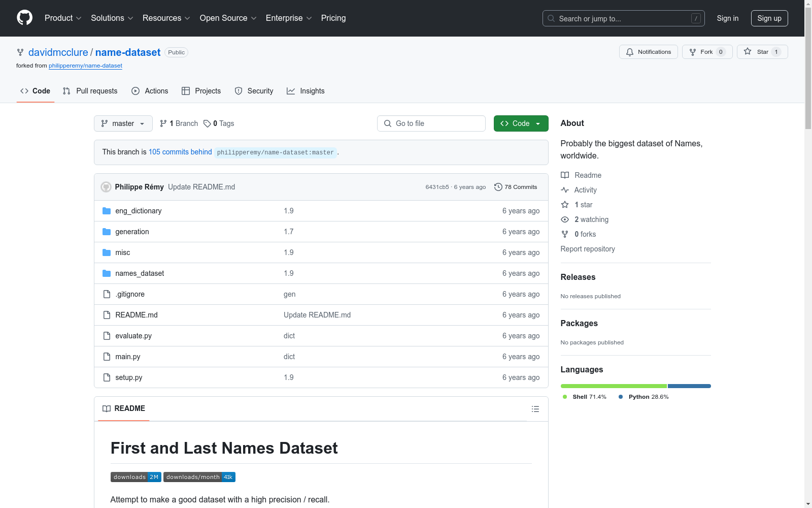Image resolution: width=812 pixels, height=508 pixels.
Task: Select the README tab header
Action: [x=124, y=408]
